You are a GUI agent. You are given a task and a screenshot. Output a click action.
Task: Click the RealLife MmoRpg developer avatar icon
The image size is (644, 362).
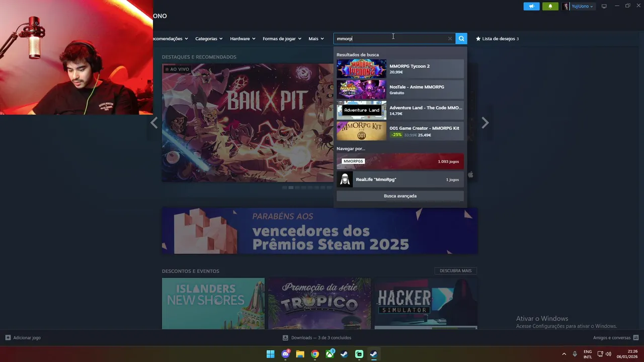click(x=345, y=179)
